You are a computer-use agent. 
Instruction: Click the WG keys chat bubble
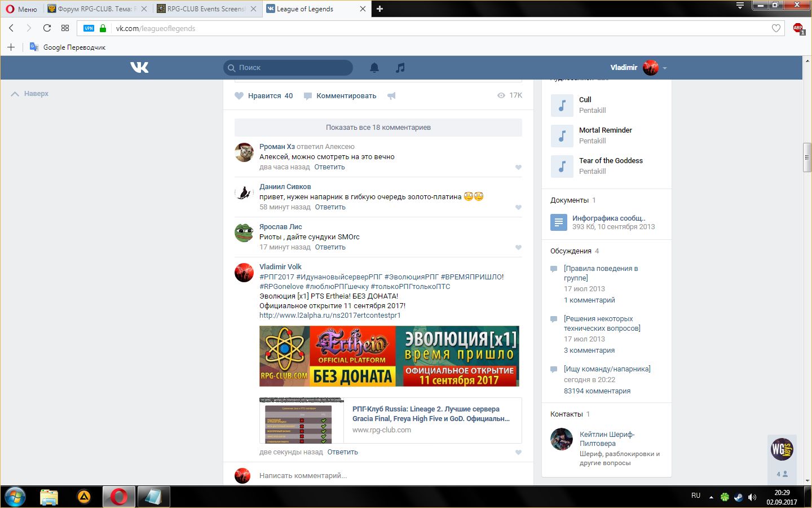(x=782, y=449)
